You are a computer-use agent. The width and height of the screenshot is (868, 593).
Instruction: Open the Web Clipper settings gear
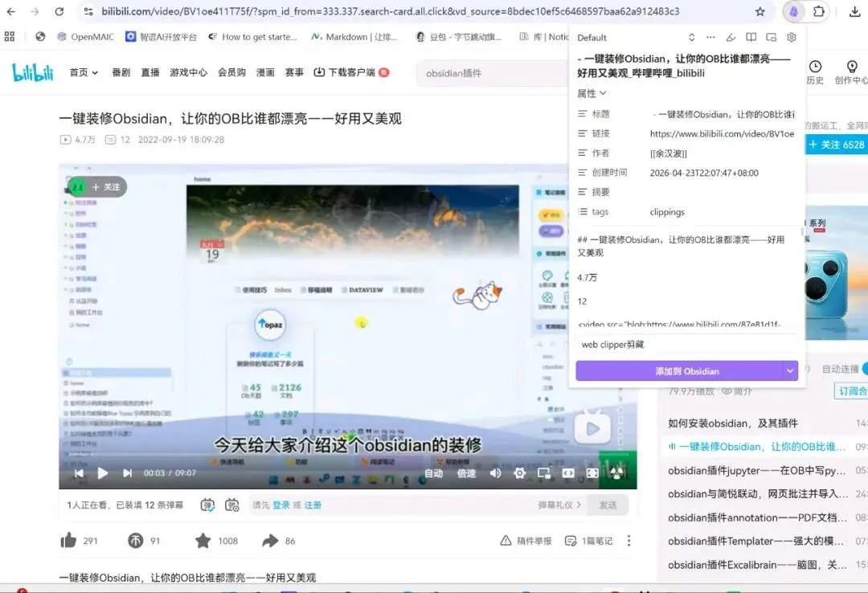pyautogui.click(x=792, y=37)
